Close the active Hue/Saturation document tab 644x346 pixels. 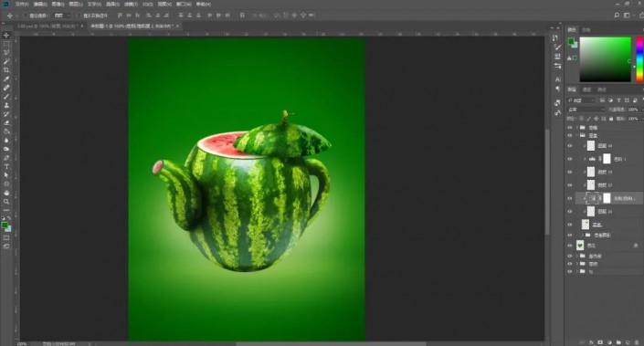(178, 26)
